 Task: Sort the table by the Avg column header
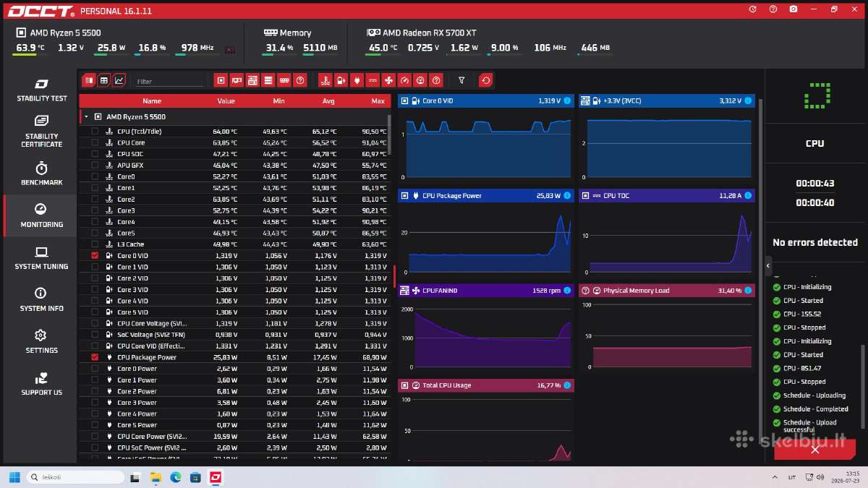pyautogui.click(x=328, y=101)
